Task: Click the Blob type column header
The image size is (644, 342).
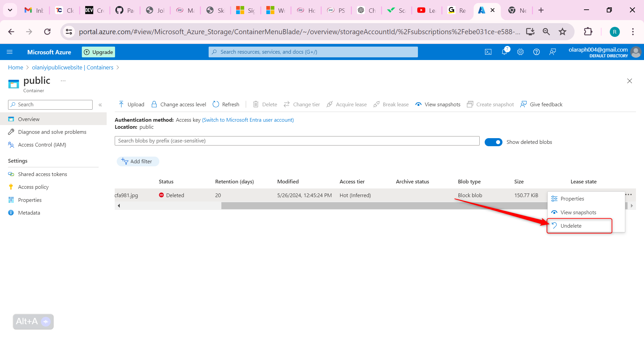Action: point(469,181)
